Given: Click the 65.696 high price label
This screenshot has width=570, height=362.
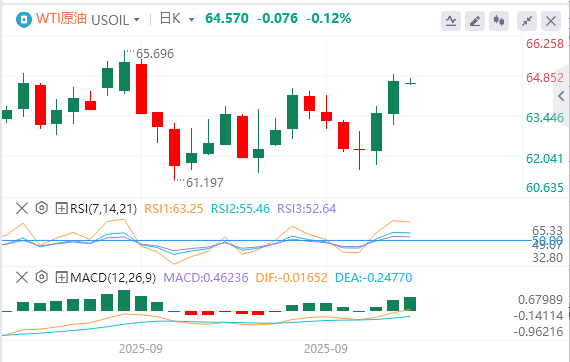Looking at the screenshot, I should click(155, 54).
